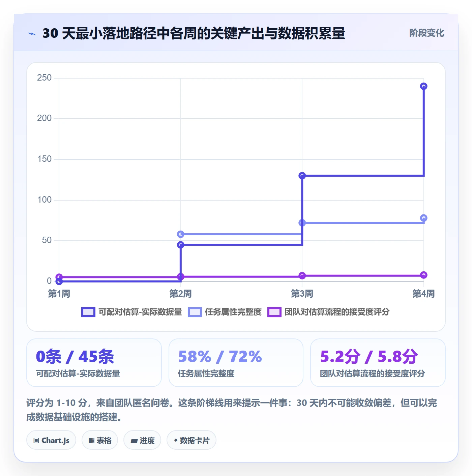
Task: Click the 5.2分 / 5.8分 stat card
Action: point(378,363)
